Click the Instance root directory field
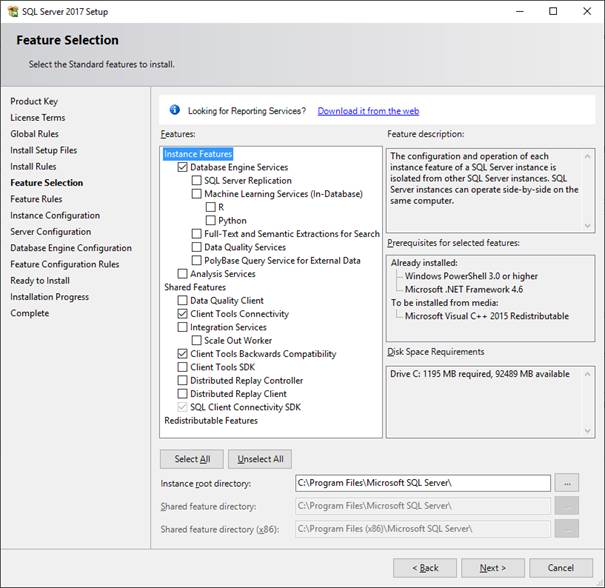605x588 pixels. click(x=423, y=483)
